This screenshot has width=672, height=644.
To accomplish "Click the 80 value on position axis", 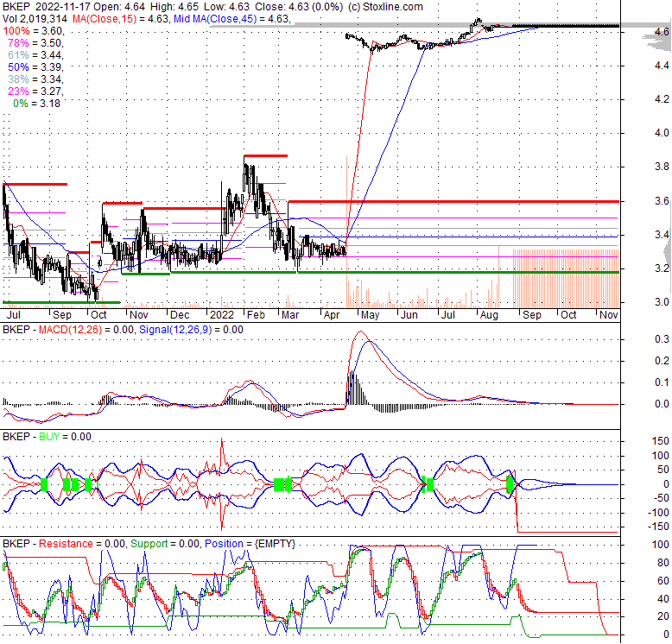I will [663, 563].
